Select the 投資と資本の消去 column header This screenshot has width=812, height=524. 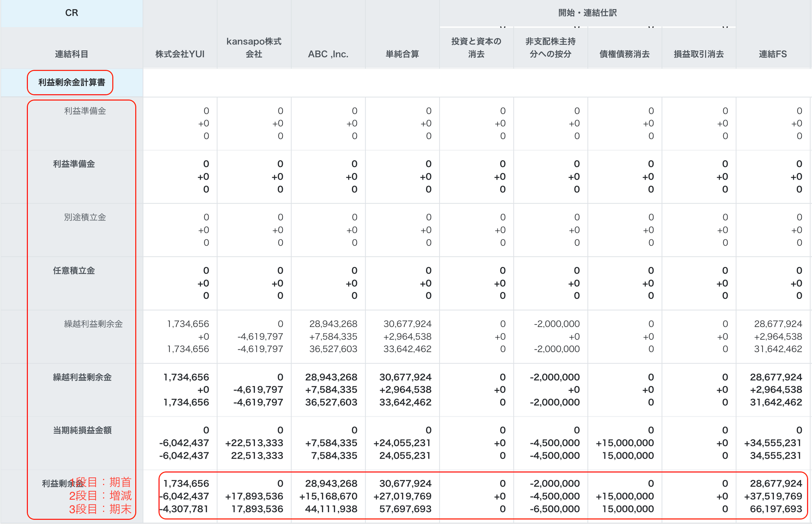tap(476, 48)
